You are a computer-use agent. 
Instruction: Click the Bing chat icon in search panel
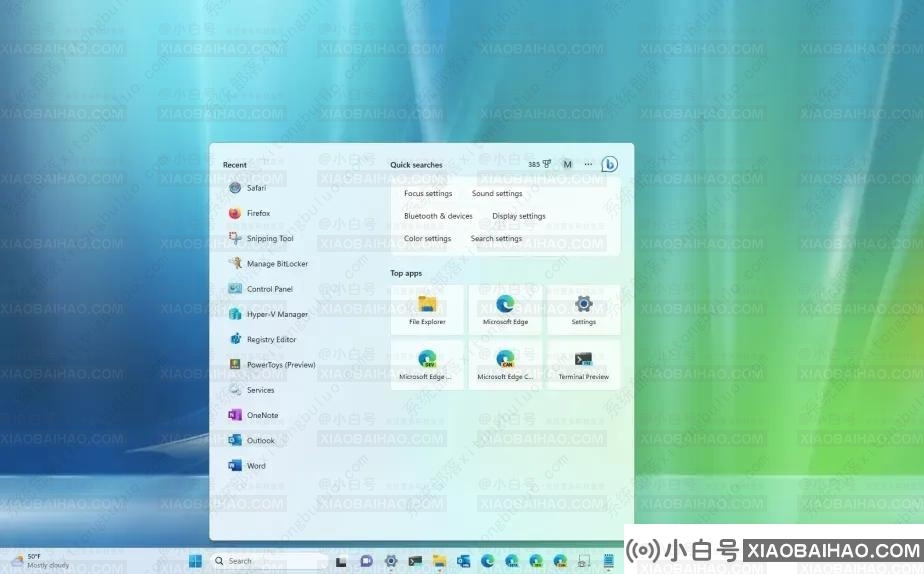coord(609,164)
